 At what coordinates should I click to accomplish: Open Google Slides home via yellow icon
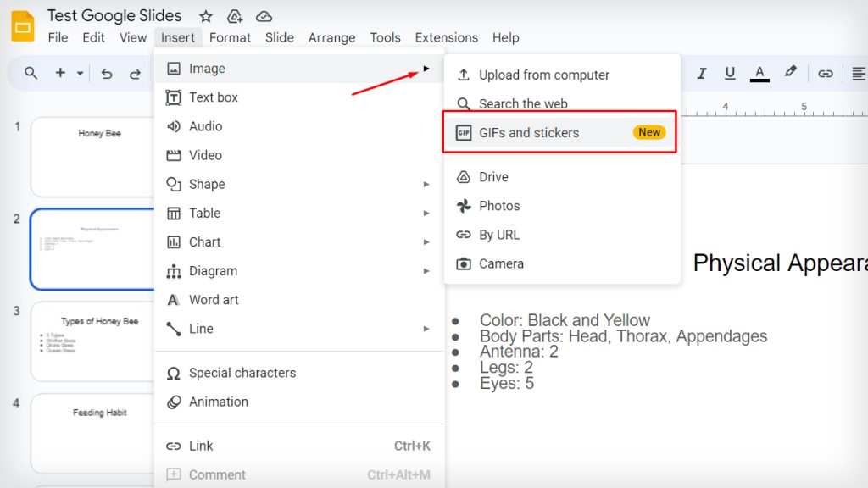coord(22,25)
